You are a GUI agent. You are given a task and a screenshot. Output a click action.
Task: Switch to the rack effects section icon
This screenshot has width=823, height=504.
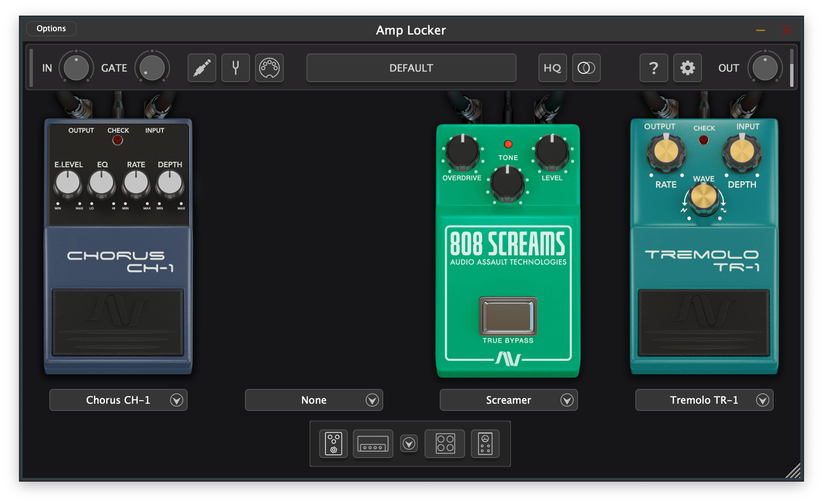coord(485,444)
